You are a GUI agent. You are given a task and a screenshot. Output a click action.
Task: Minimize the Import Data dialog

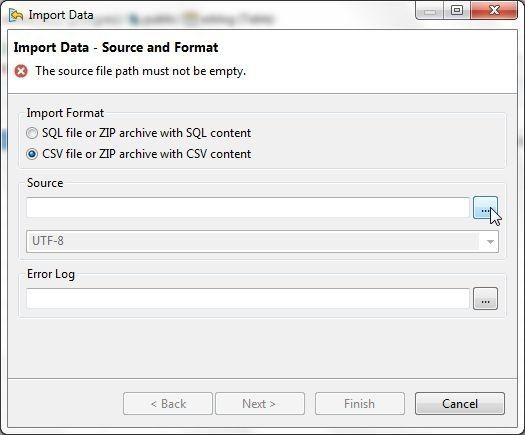(430, 11)
